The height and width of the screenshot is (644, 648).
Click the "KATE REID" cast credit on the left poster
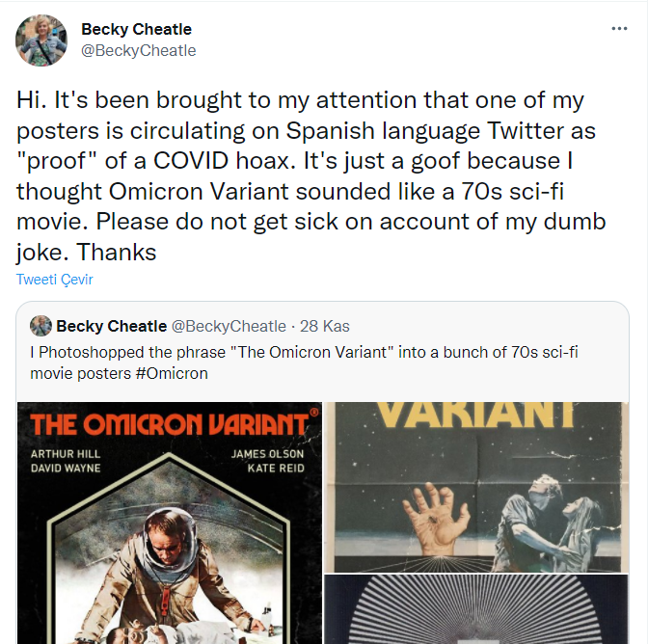[x=274, y=469]
